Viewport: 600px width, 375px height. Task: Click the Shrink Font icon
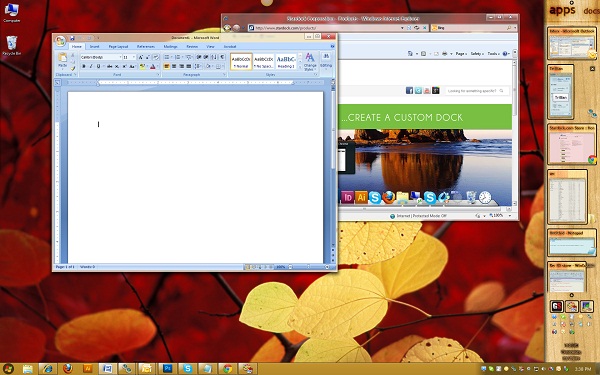(148, 57)
